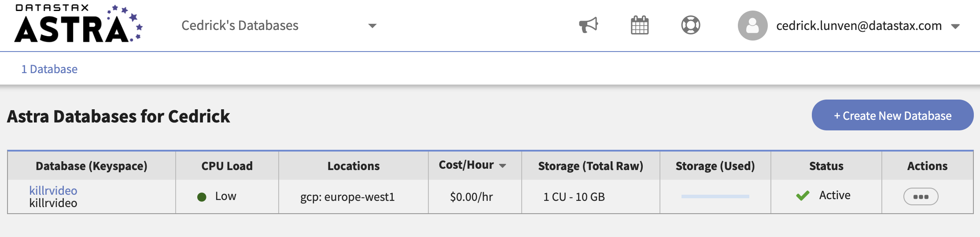Expand the account email dropdown arrow
This screenshot has height=237, width=980.
955,26
